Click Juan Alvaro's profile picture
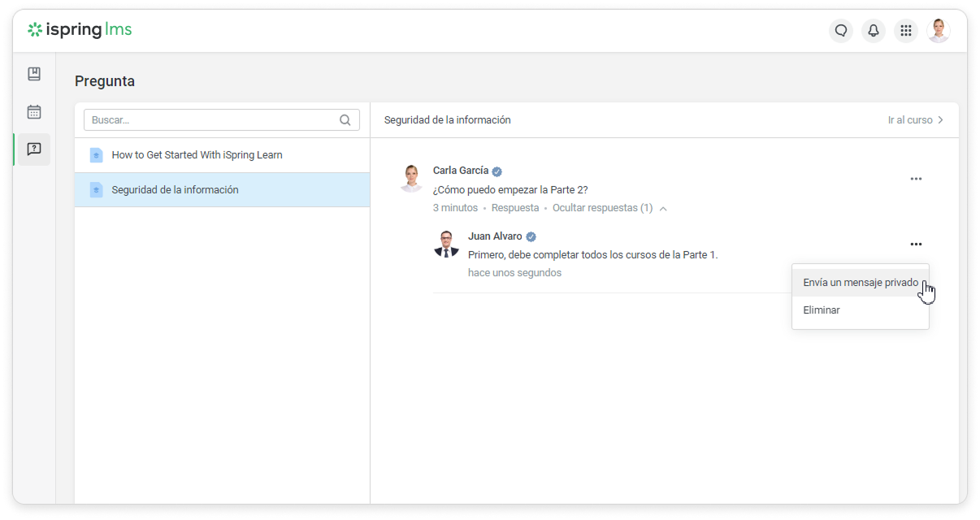The height and width of the screenshot is (520, 980). click(446, 244)
